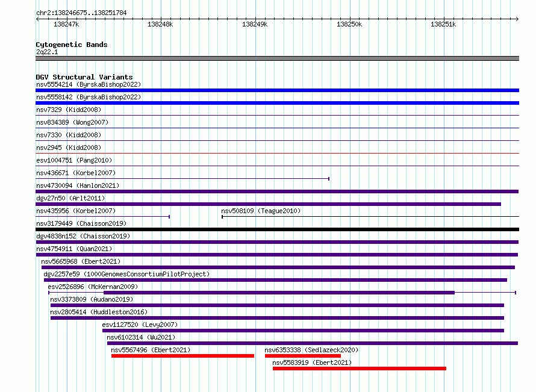Screen dimensions: 536x392
Task: Click nsv2805414 (Huddleston2016) label
Action: pos(99,312)
